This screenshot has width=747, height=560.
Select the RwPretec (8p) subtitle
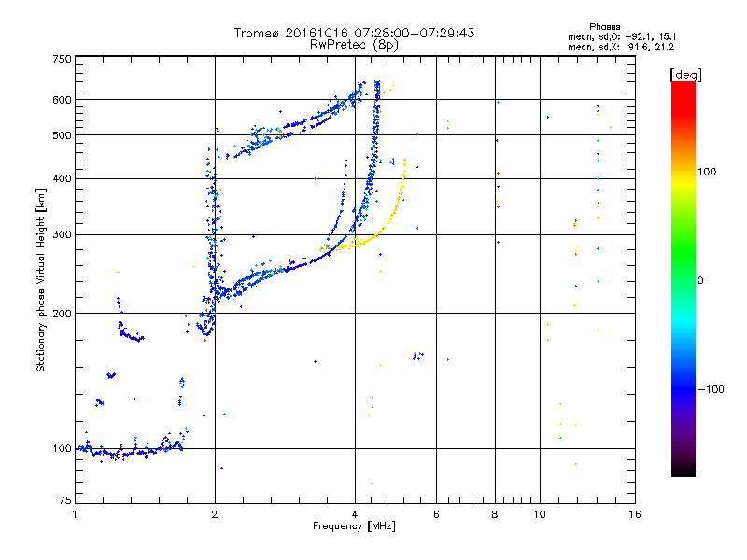coord(354,45)
